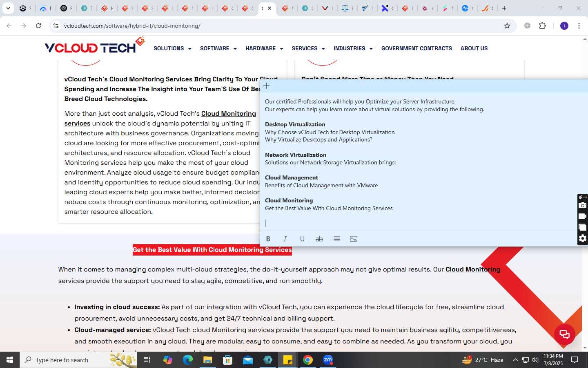Open the Chrome three-dot menu
The width and height of the screenshot is (588, 368).
(579, 26)
